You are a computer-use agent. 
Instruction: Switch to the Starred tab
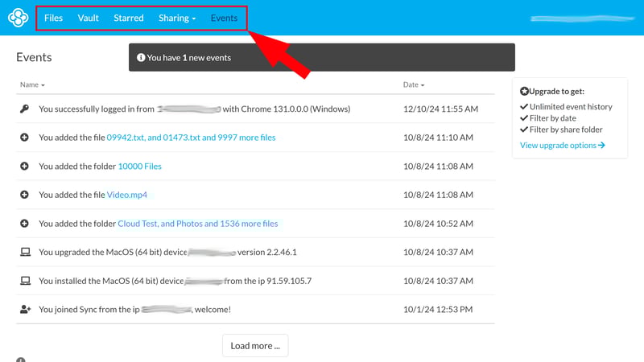128,18
